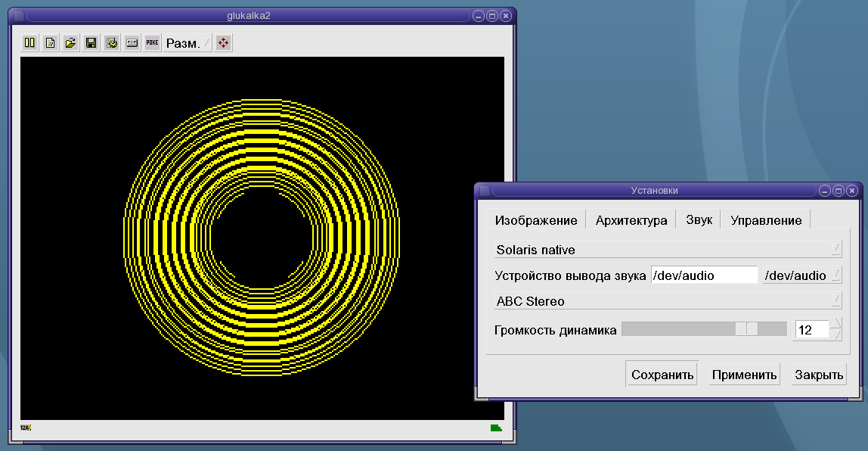Image resolution: width=868 pixels, height=451 pixels.
Task: Open the tape cassette browser icon
Action: (x=132, y=42)
